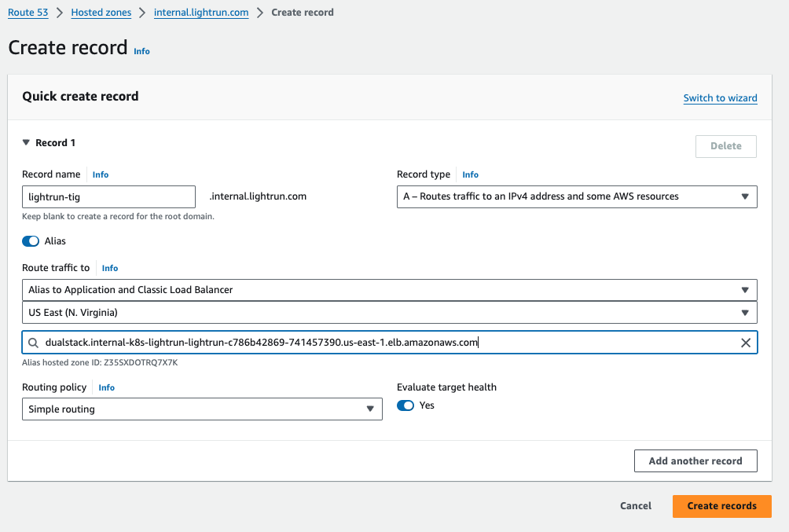Open Info link beside Record type
The image size is (789, 532).
[x=470, y=174]
